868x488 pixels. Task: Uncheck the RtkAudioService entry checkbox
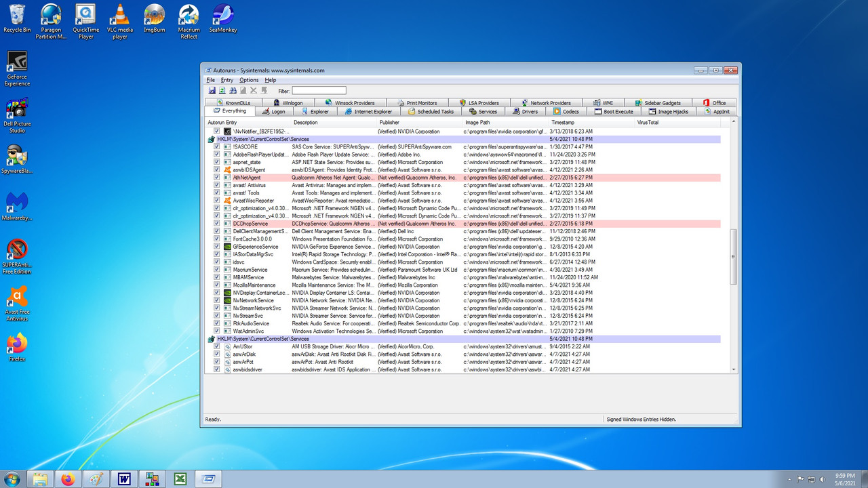[x=217, y=323]
